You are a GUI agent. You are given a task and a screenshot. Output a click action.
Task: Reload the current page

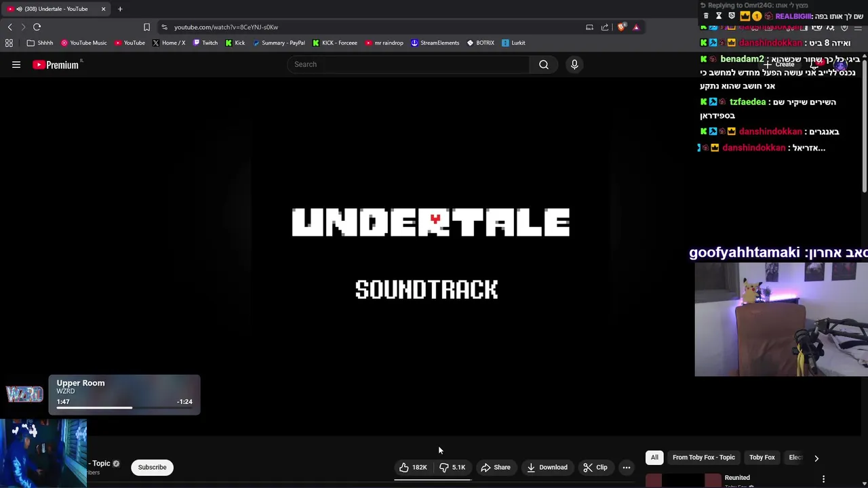[37, 27]
